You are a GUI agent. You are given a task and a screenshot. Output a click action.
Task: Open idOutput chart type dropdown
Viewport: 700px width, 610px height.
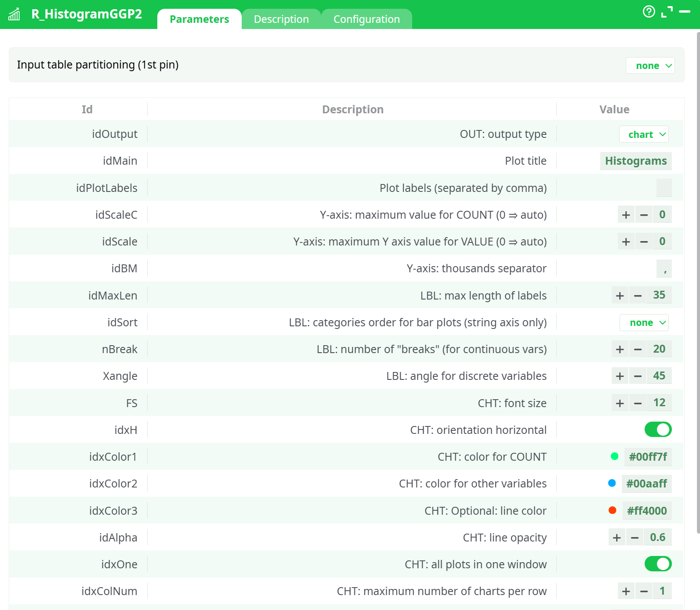click(644, 134)
